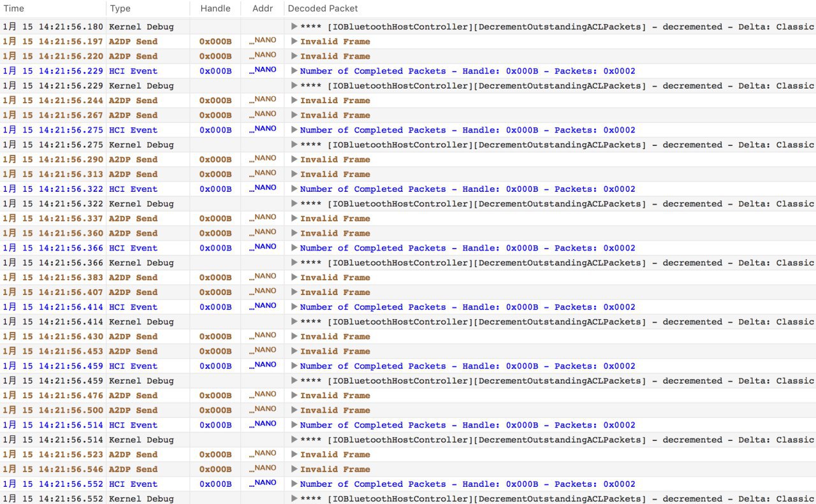
Task: Expand the HCI Event row at 14:21:56.514
Action: coord(294,425)
